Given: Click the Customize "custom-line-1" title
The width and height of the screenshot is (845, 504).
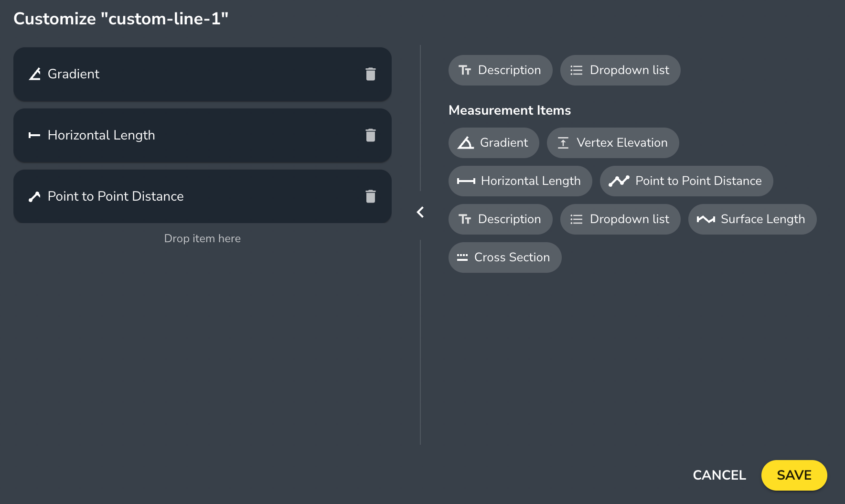Looking at the screenshot, I should [121, 19].
